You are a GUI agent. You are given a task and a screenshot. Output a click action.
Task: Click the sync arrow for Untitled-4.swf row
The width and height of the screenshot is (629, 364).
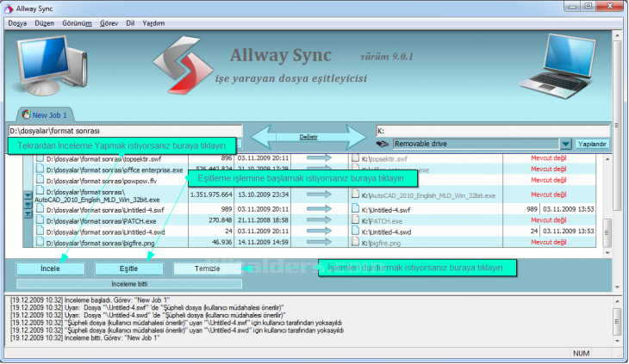(319, 209)
